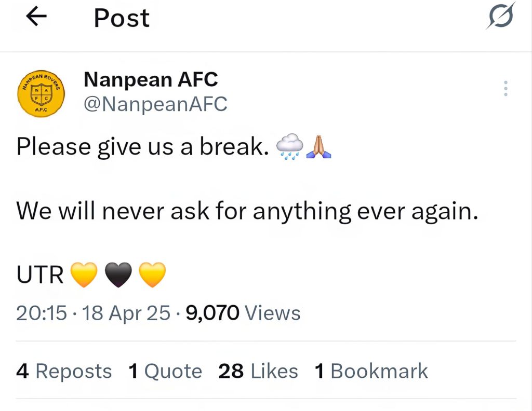View the 9,070 Views analytics
532x411 pixels.
click(x=243, y=313)
